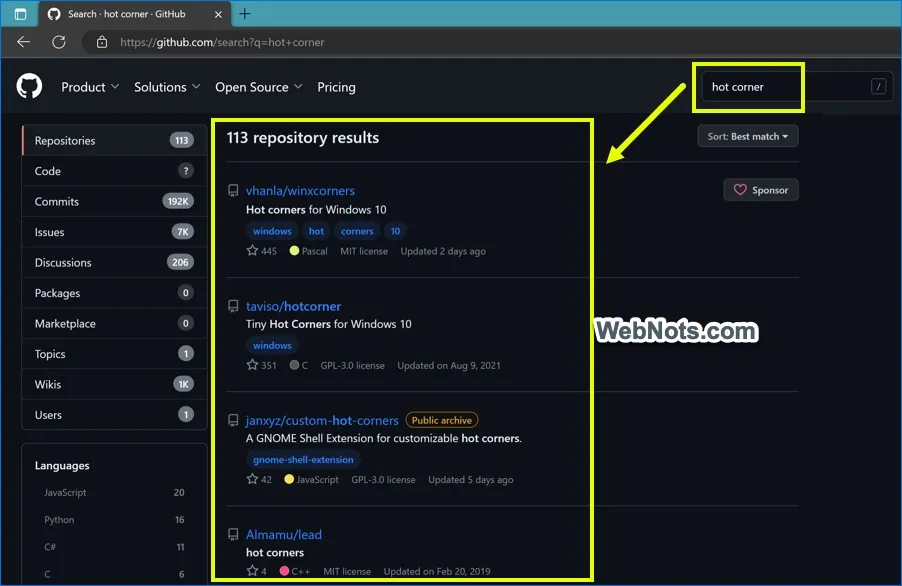This screenshot has height=586, width=902.
Task: Click repo icon beside vhanla/winxcorners
Action: tap(233, 190)
